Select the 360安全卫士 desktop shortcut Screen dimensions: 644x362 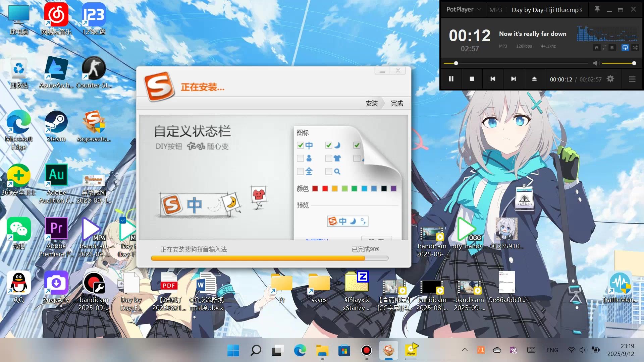(19, 180)
